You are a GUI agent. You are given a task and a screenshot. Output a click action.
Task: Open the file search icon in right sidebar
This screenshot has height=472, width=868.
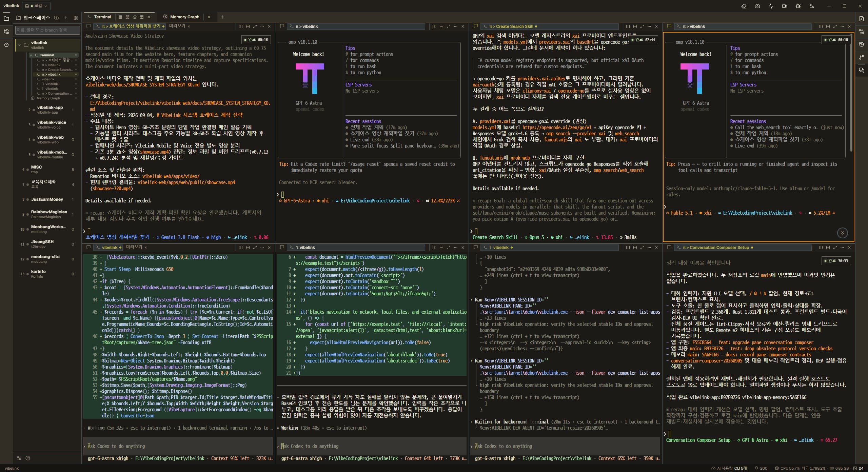(862, 19)
